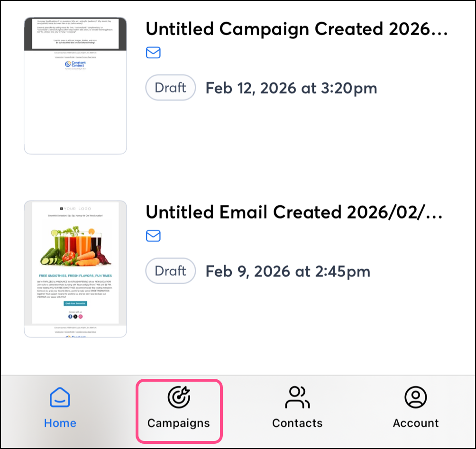The width and height of the screenshot is (476, 449).
Task: Tap the 'Grab Your Smoothie' button in the preview
Action: point(75,303)
